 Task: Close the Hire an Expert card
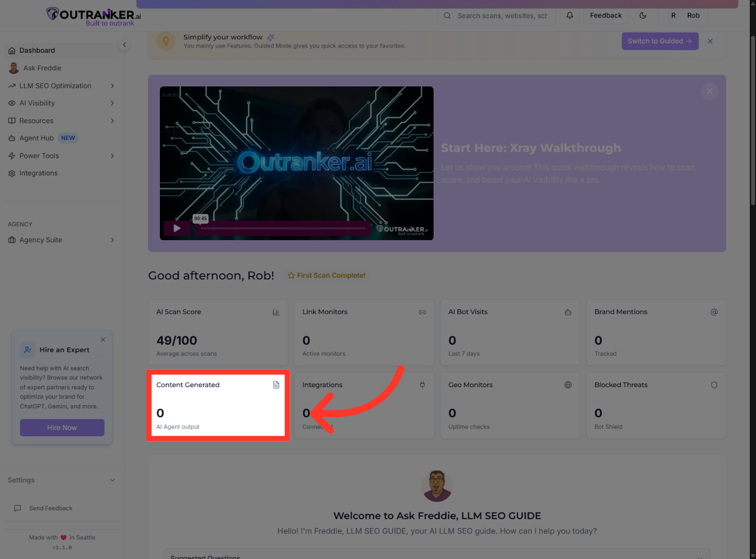pyautogui.click(x=103, y=340)
